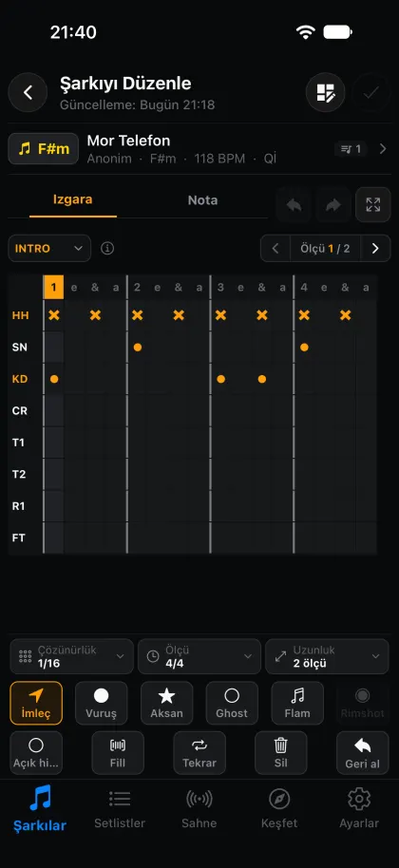
Task: Select beat 3 column header
Action: [x=220, y=287]
